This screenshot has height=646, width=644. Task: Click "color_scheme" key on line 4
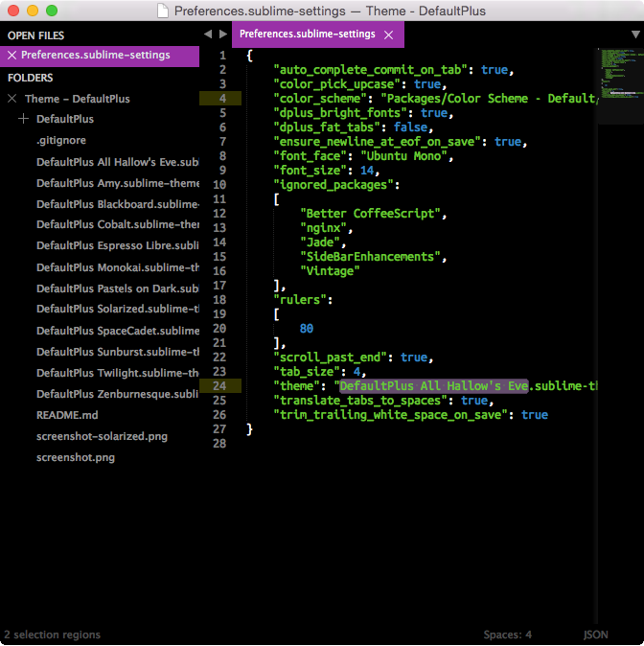(320, 99)
